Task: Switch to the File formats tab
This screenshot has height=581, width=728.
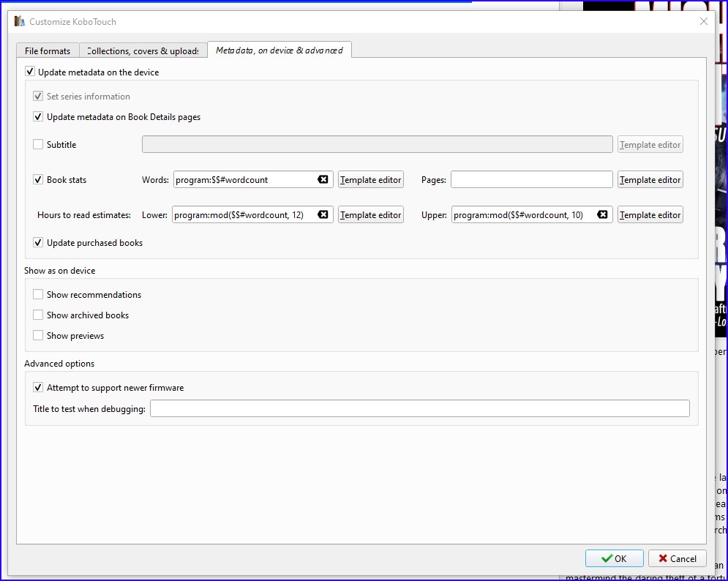Action: [x=48, y=50]
